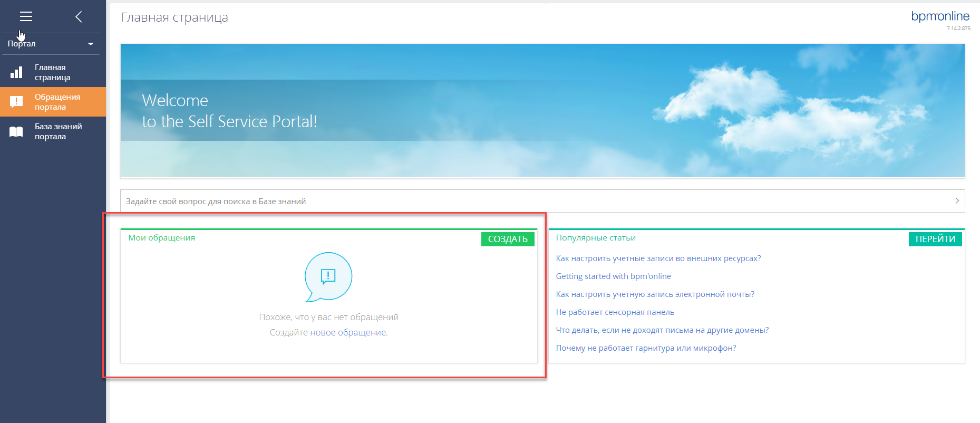Image resolution: width=980 pixels, height=423 pixels.
Task: Open the hamburger menu icon
Action: tap(26, 17)
